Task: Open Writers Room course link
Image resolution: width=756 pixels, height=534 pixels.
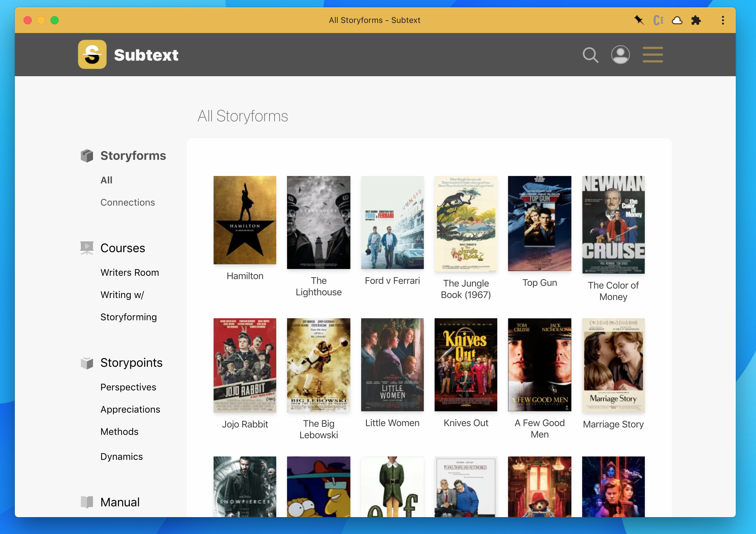Action: pyautogui.click(x=130, y=272)
